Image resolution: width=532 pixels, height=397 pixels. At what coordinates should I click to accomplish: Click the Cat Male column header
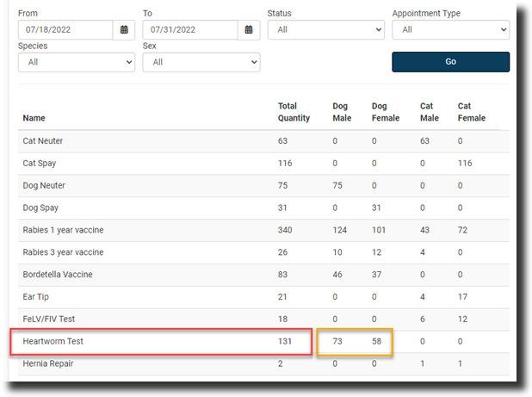tap(428, 112)
